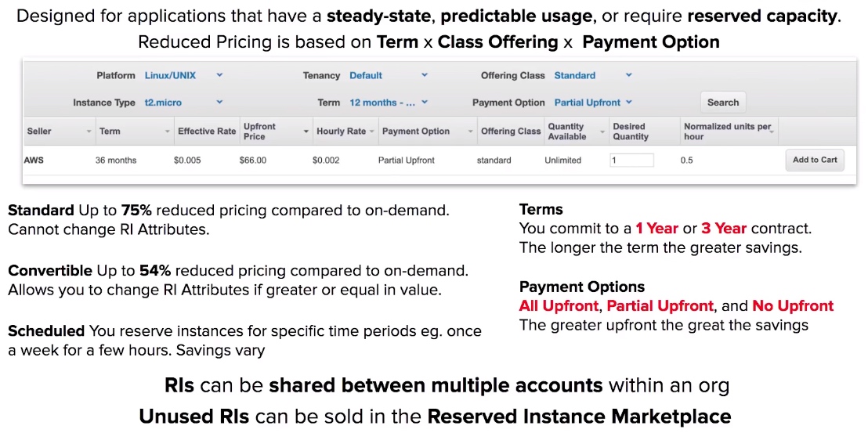Viewport: 868px width, 433px height.
Task: Click the Quantity Available column sort arrow
Action: [x=602, y=132]
